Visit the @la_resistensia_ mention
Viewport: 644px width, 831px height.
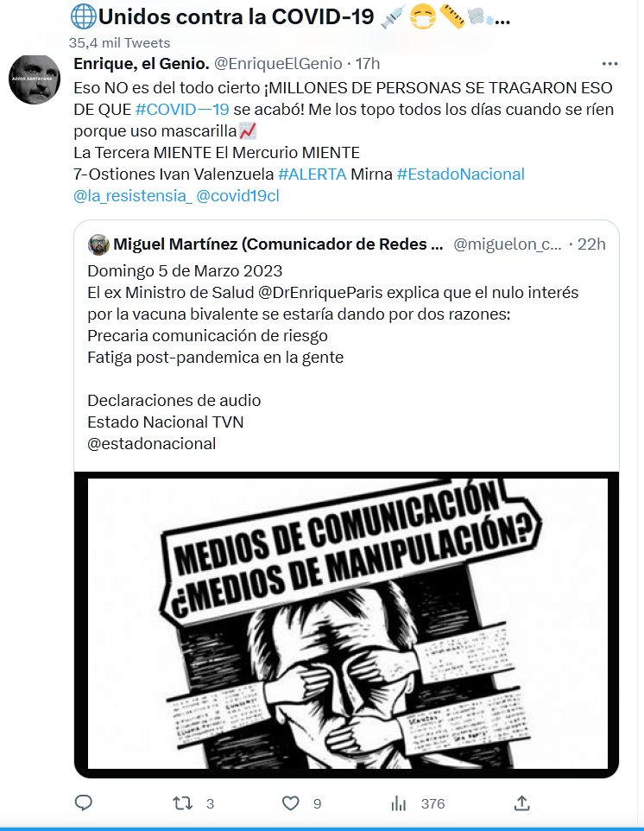(x=132, y=195)
